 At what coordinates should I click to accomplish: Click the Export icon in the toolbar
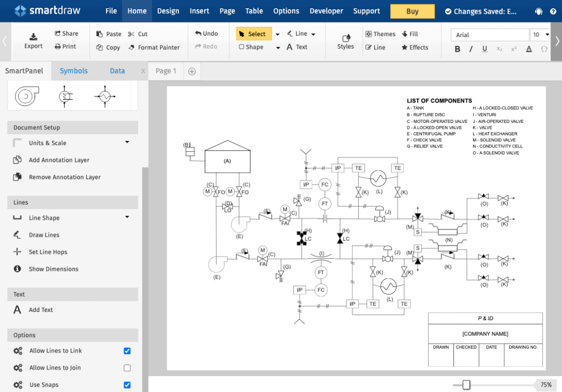33,37
